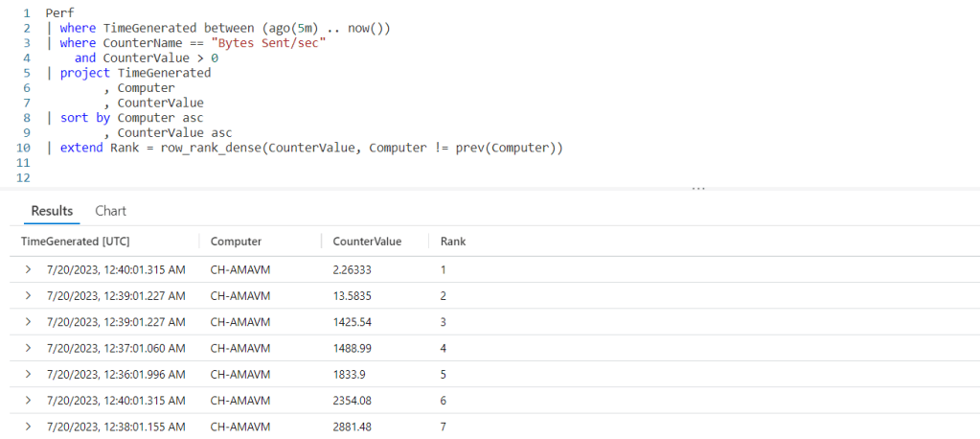
Task: Click the ellipsis splitter handle above results
Action: (698, 188)
